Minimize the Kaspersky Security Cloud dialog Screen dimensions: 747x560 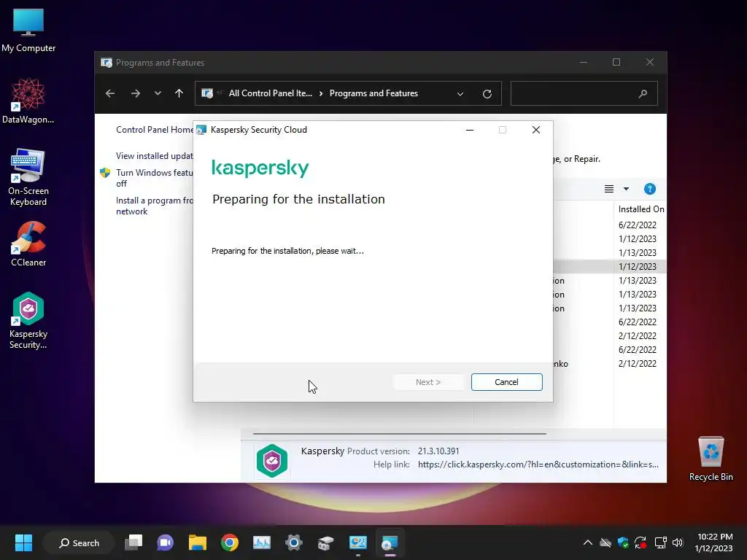(x=470, y=130)
